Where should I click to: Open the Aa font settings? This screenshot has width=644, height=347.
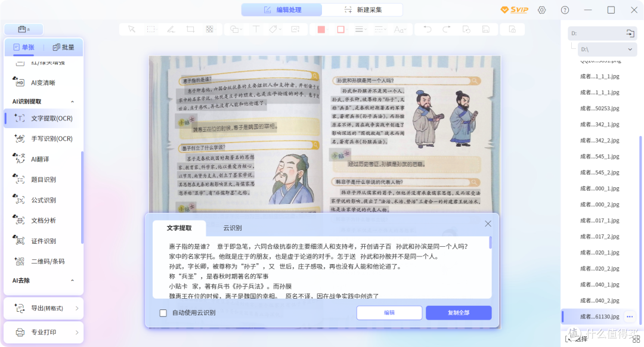400,29
